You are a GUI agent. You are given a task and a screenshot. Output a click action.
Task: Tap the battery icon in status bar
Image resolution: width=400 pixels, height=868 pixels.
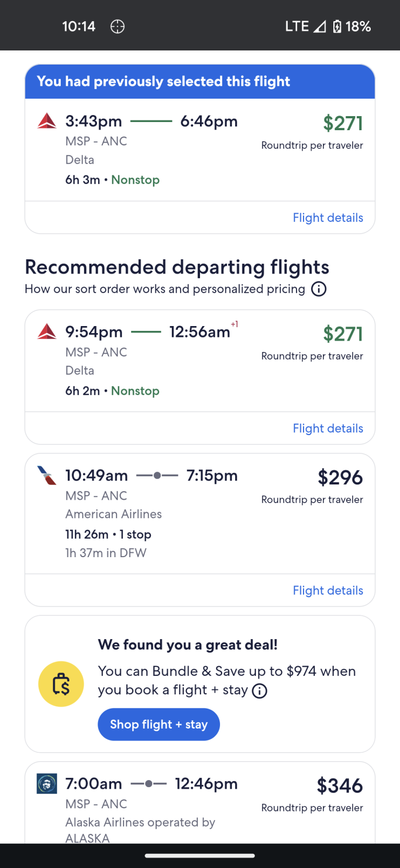(337, 27)
